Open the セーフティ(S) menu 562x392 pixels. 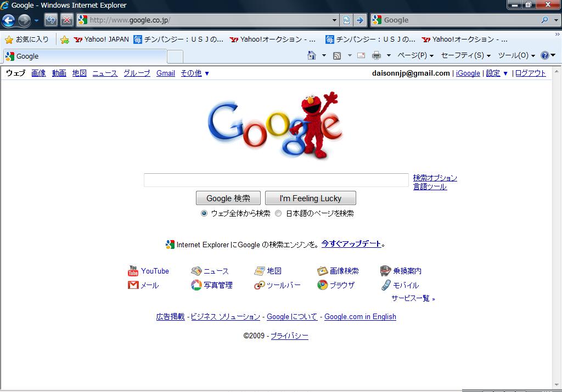pyautogui.click(x=466, y=55)
